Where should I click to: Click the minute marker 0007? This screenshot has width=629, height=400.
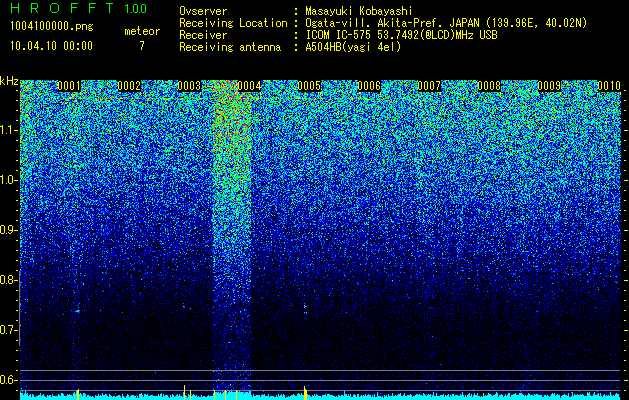pyautogui.click(x=429, y=86)
